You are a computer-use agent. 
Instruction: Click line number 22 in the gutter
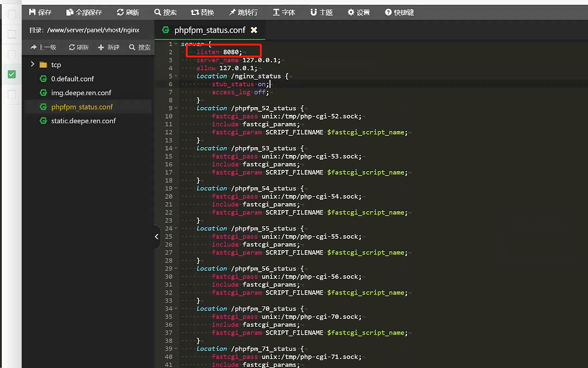click(x=169, y=212)
